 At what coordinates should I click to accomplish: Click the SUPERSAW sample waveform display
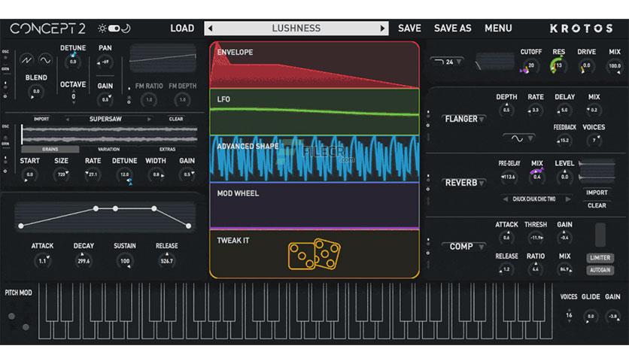click(x=109, y=135)
